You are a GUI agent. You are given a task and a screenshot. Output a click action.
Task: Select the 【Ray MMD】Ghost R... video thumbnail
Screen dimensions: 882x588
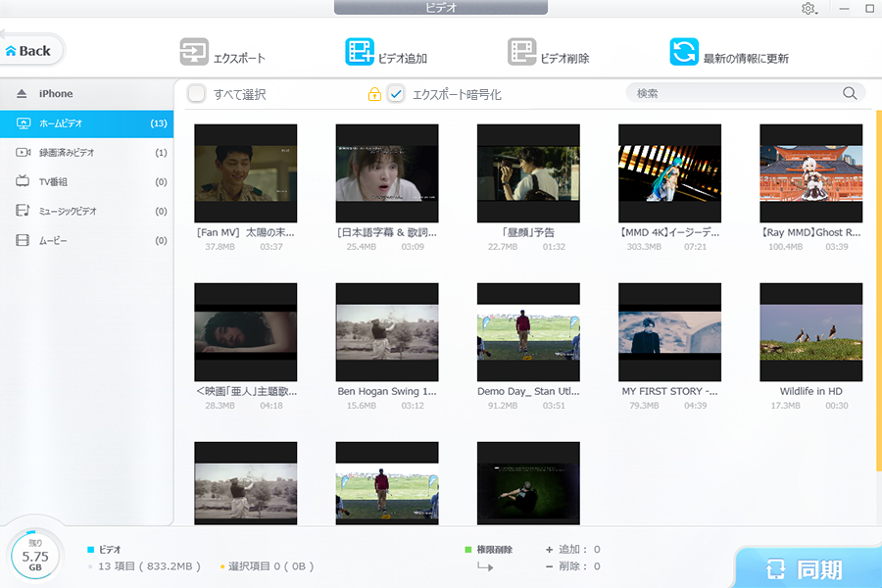pyautogui.click(x=810, y=173)
